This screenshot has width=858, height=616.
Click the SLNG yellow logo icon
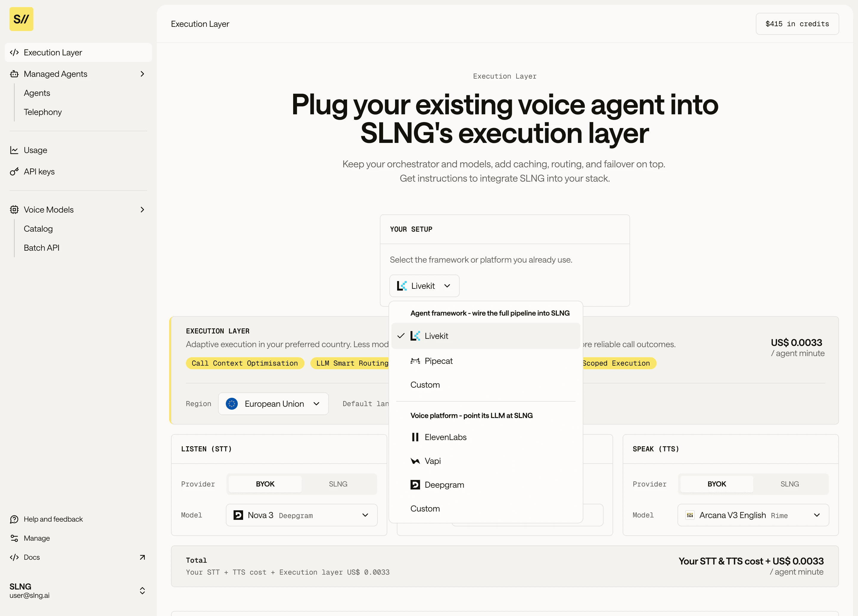coord(21,19)
